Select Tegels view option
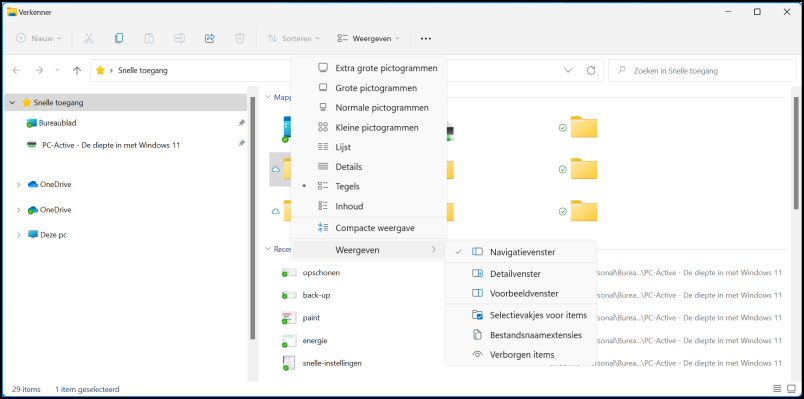Screen dimensions: 804x399 [369, 187]
